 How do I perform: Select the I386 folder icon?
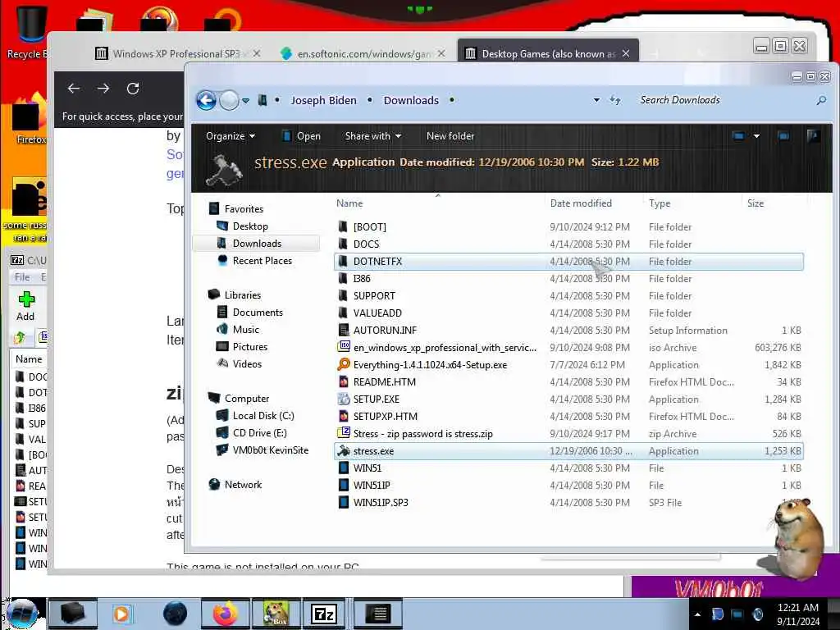[x=343, y=279]
